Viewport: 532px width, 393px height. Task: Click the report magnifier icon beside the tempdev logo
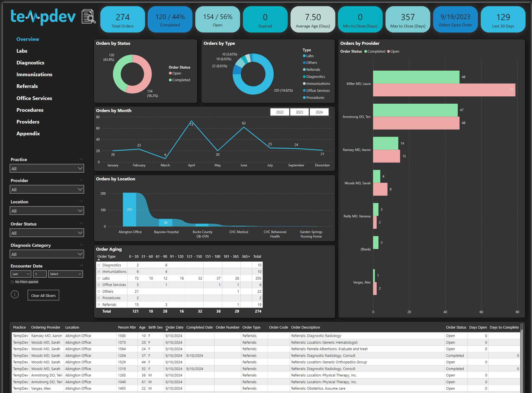click(x=88, y=17)
